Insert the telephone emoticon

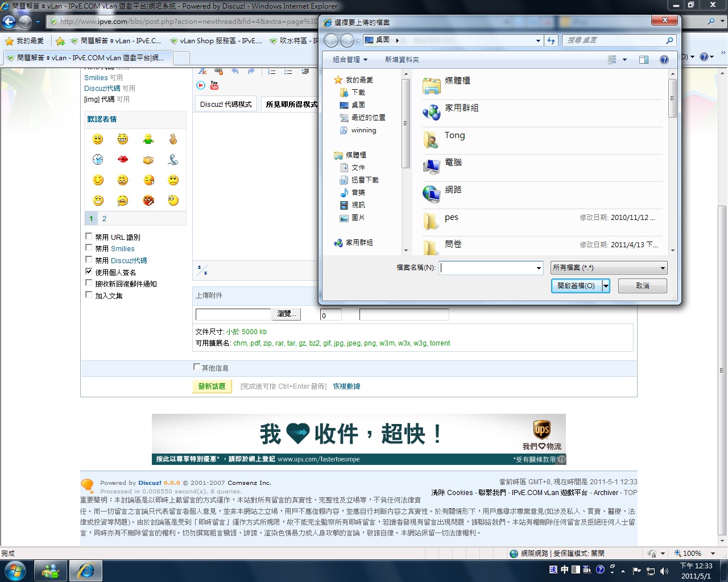coord(173,160)
